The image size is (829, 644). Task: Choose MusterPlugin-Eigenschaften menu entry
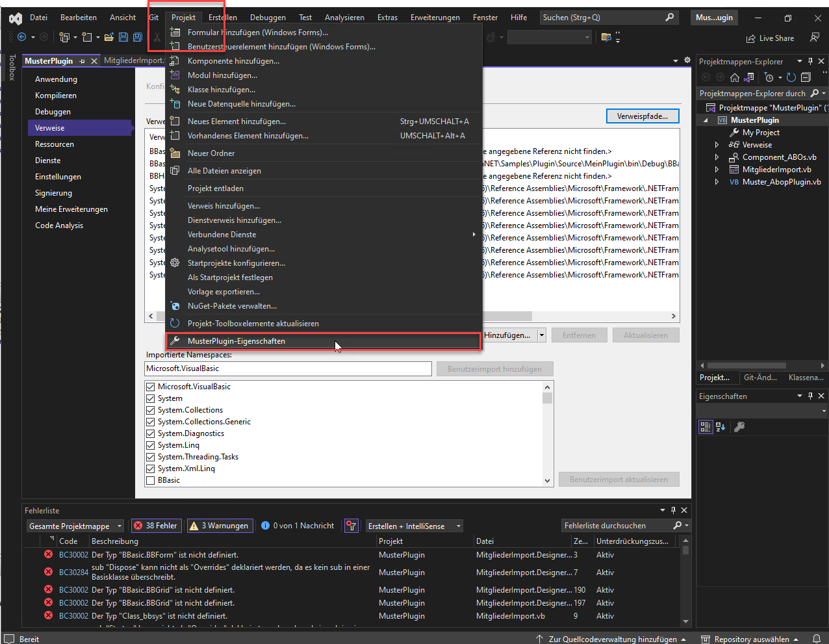pyautogui.click(x=324, y=341)
